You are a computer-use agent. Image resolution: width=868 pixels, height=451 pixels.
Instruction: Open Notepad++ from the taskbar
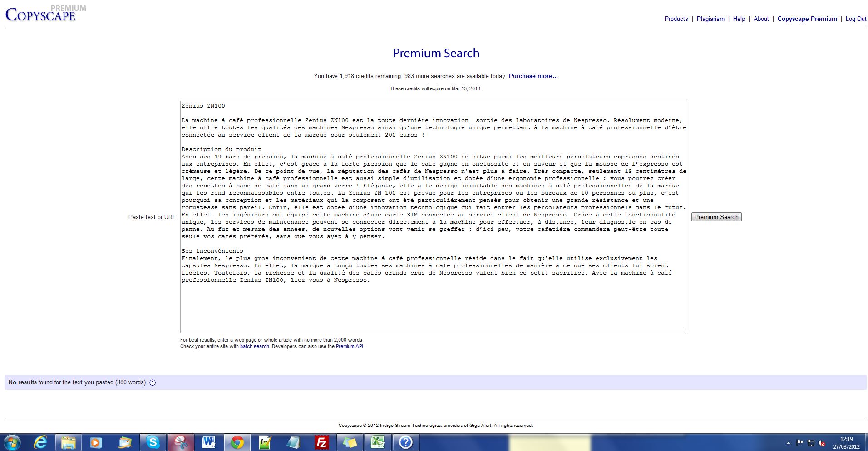point(265,442)
